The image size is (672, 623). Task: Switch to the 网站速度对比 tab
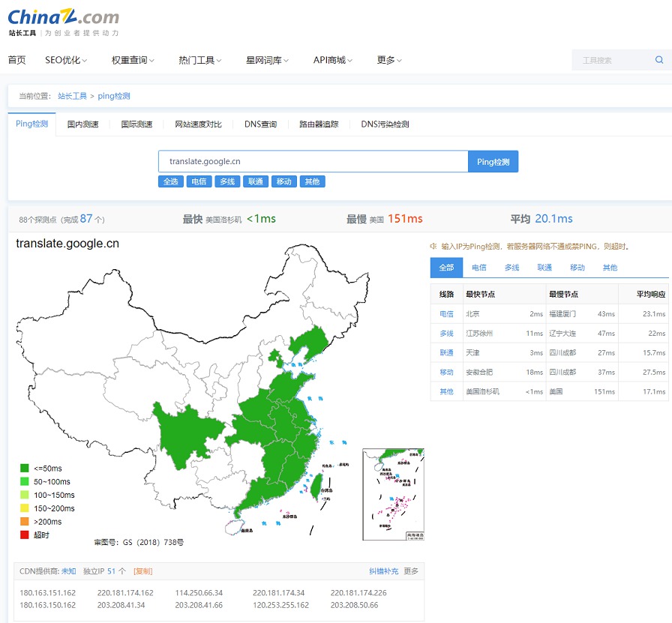pos(199,124)
